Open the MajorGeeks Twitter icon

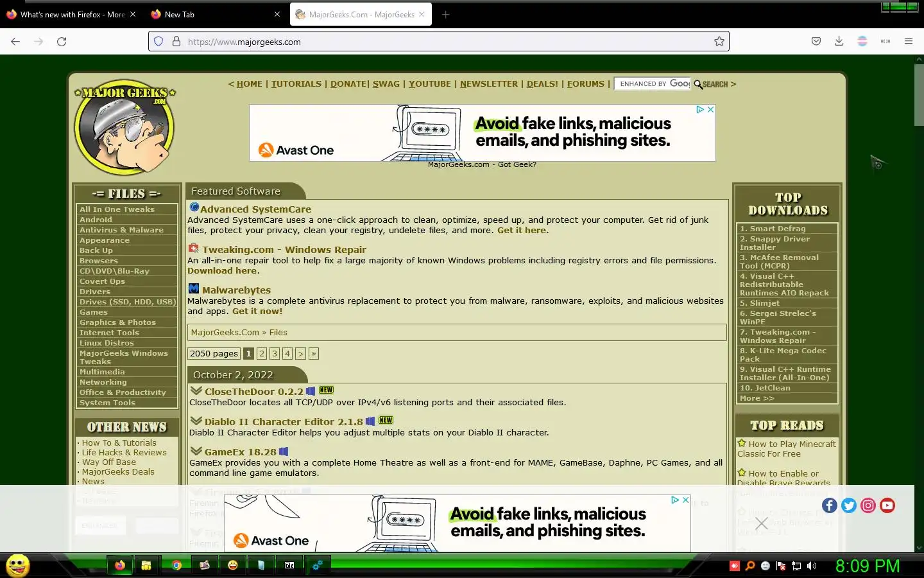point(849,505)
